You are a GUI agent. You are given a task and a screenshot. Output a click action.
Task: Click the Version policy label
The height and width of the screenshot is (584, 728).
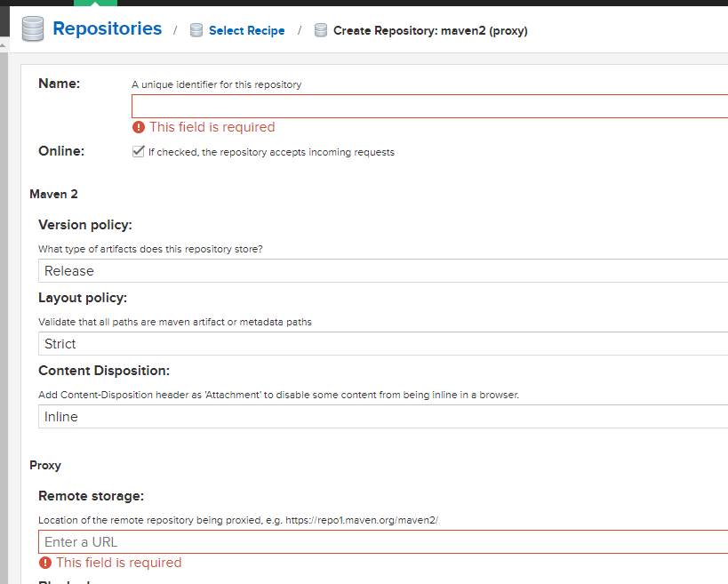(85, 225)
